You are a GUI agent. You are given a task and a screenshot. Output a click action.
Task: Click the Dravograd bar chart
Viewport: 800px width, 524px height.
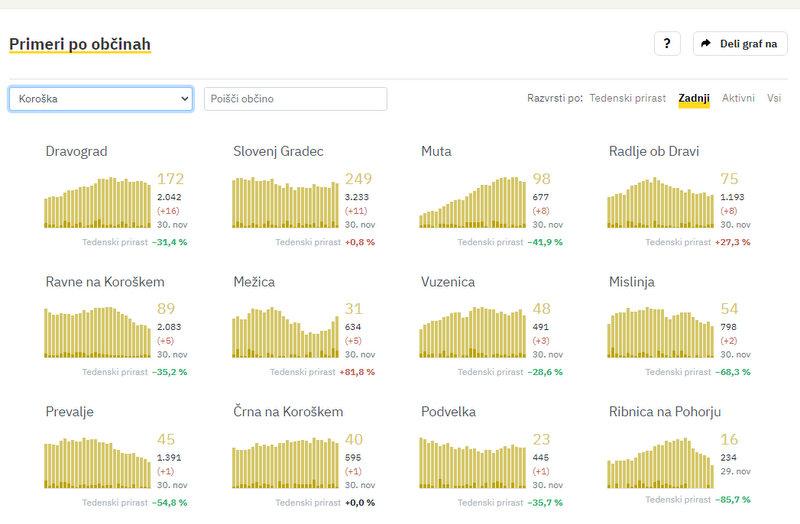97,203
